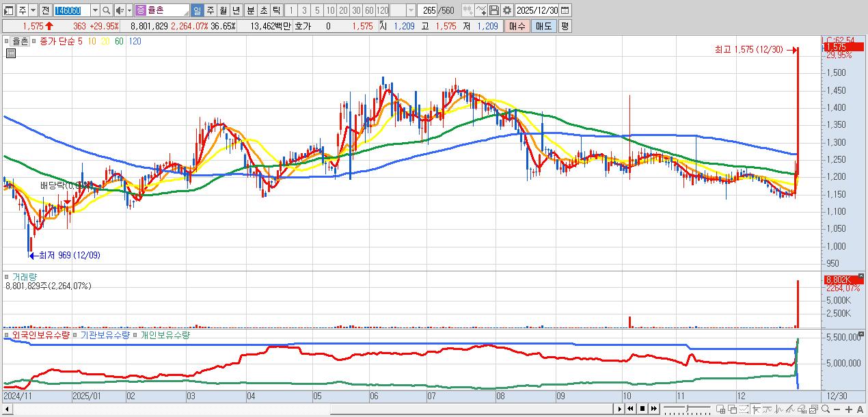Open the data table grid icon below 율촌
Image resolution: width=868 pixels, height=417 pixels.
point(10,53)
